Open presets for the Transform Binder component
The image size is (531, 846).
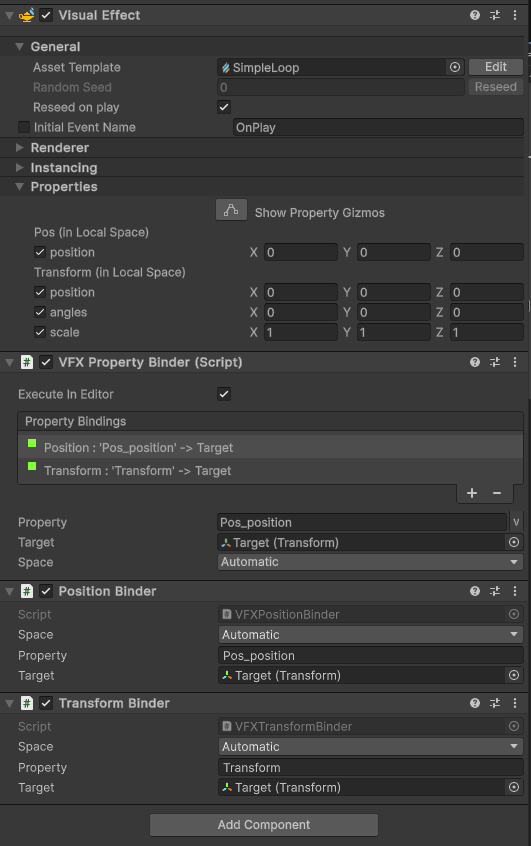pyautogui.click(x=495, y=703)
